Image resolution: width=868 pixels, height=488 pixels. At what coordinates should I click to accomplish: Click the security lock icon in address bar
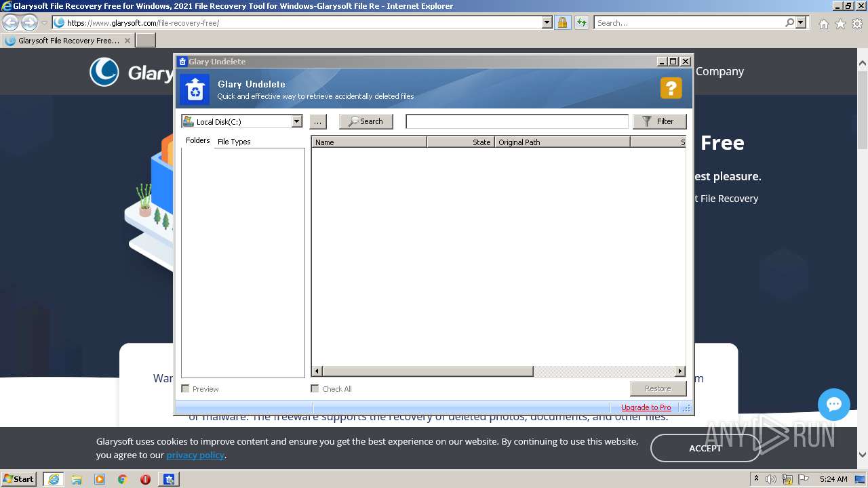562,22
